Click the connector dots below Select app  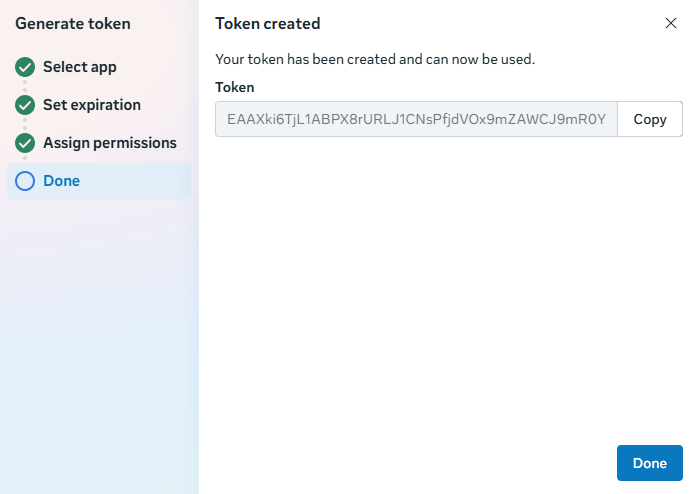(x=25, y=86)
